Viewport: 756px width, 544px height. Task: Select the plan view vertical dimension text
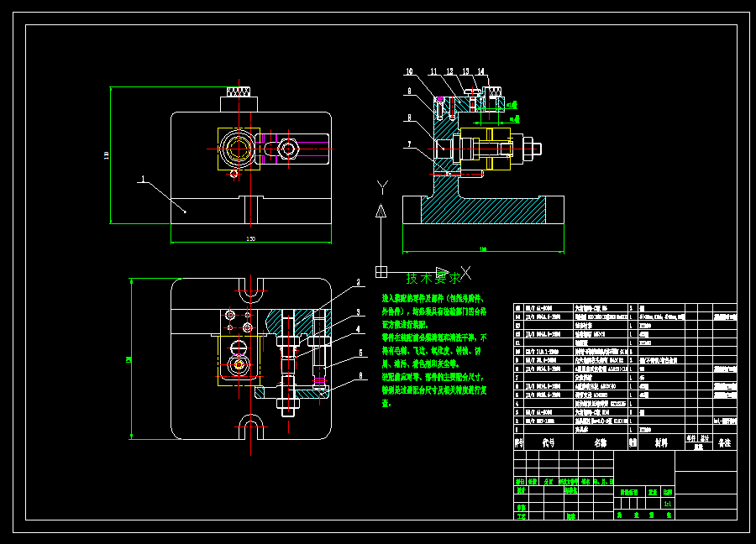click(x=129, y=359)
